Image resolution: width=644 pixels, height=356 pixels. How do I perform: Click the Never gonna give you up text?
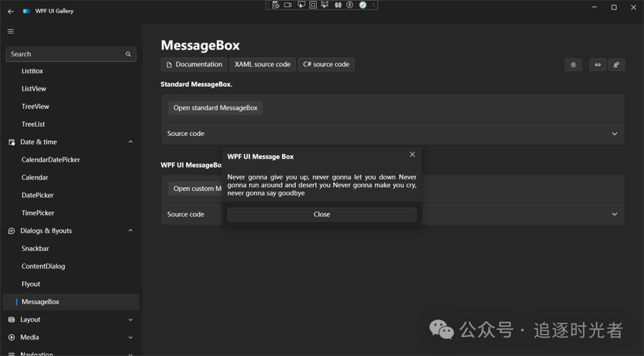(322, 185)
